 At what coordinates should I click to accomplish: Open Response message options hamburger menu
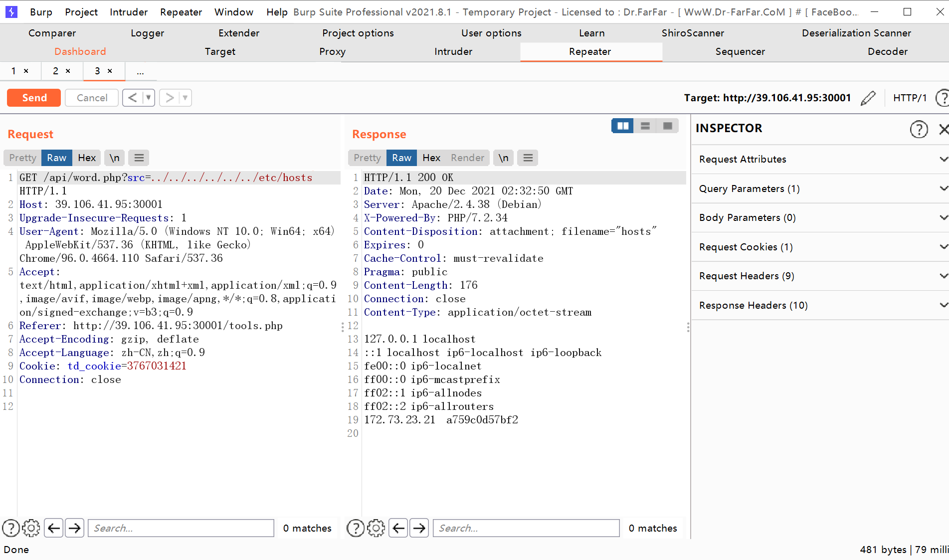click(528, 158)
